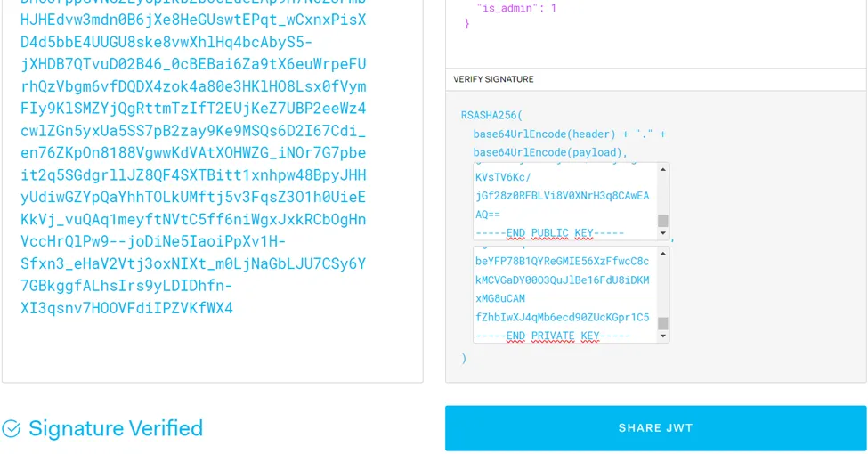The image size is (868, 454).
Task: Click inside the private key text box
Action: [x=561, y=289]
